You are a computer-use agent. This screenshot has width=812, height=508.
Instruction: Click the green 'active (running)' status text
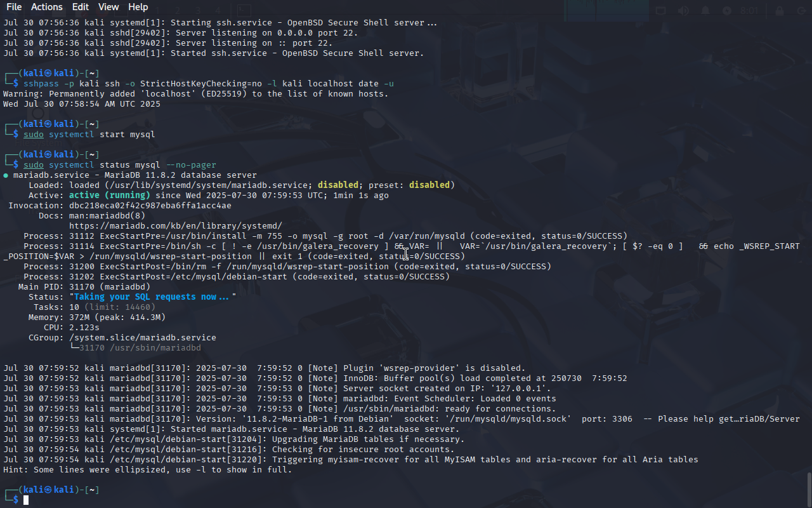[110, 196]
